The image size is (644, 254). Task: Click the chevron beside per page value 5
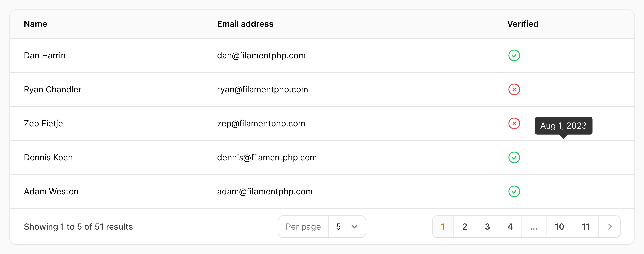(354, 227)
